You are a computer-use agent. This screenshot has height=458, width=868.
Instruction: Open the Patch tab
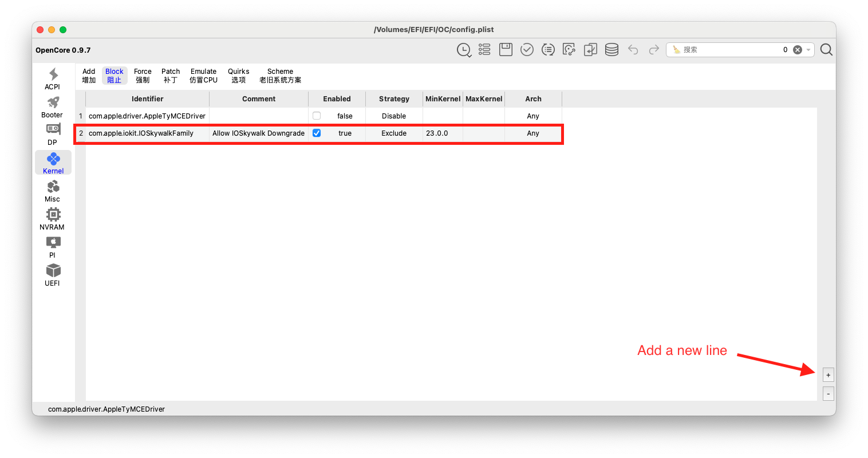tap(171, 76)
